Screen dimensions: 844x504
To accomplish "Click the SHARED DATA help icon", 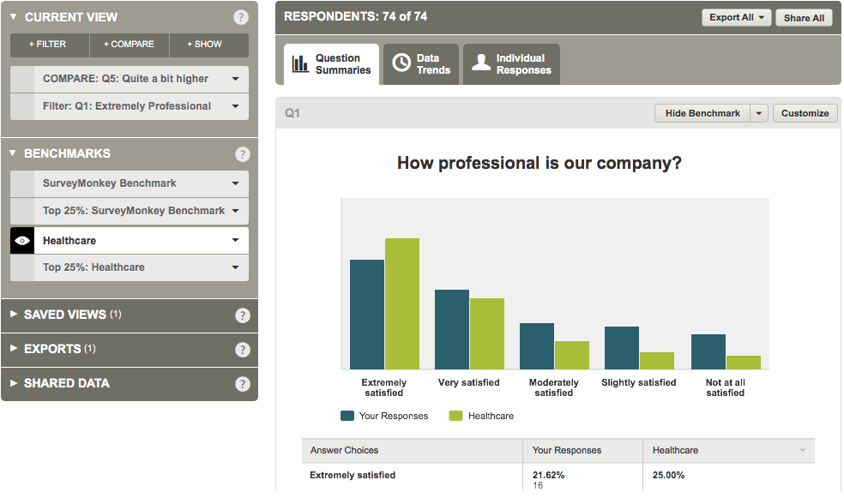I will (241, 381).
